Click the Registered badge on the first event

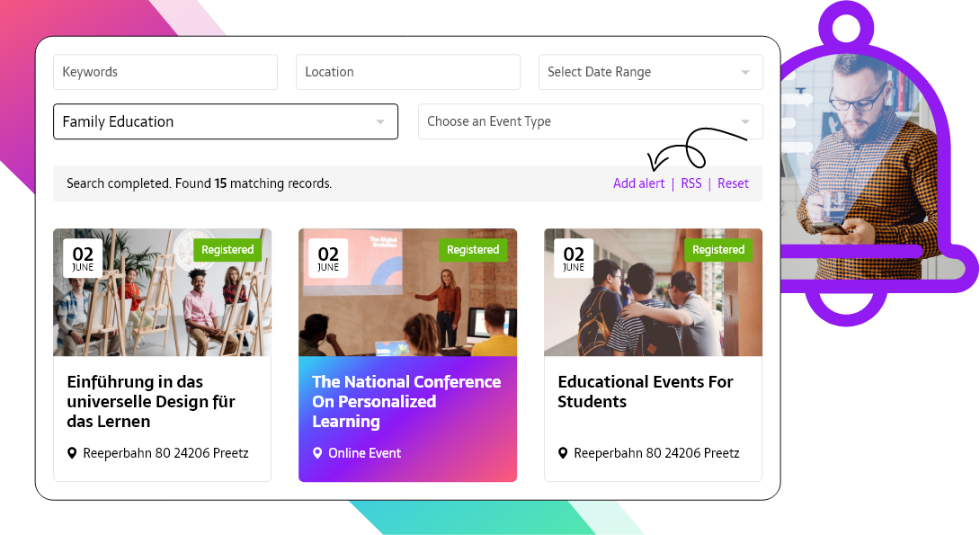[227, 250]
